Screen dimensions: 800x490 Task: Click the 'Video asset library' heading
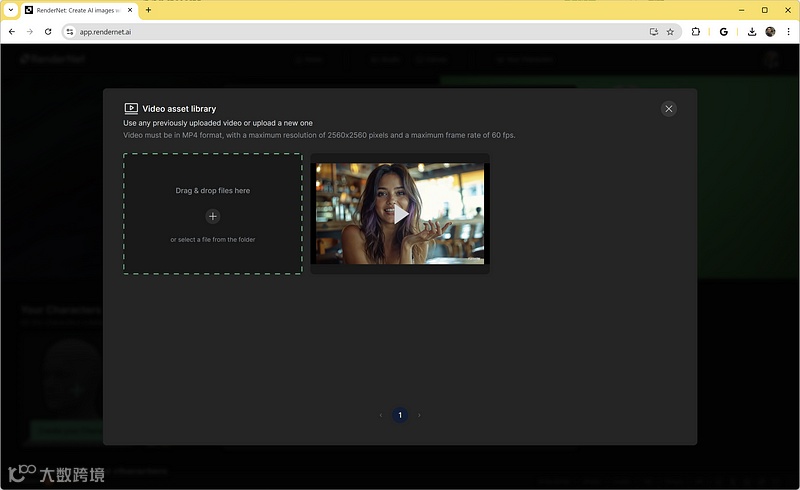[x=179, y=109]
